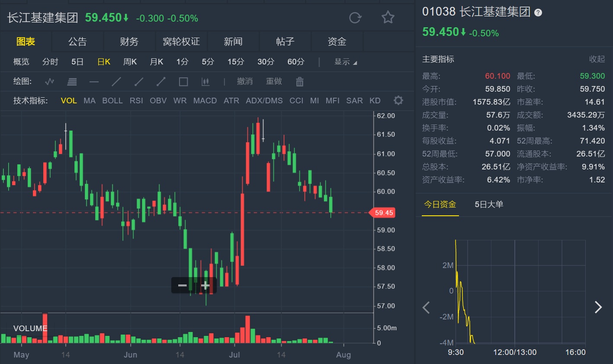The width and height of the screenshot is (613, 364).
Task: Toggle the BOLL indicator on
Action: (x=112, y=101)
